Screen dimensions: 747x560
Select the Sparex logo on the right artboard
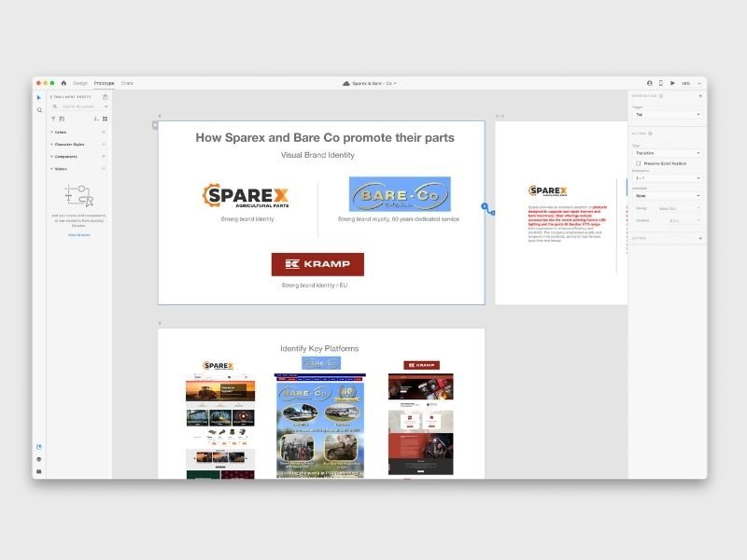[548, 191]
